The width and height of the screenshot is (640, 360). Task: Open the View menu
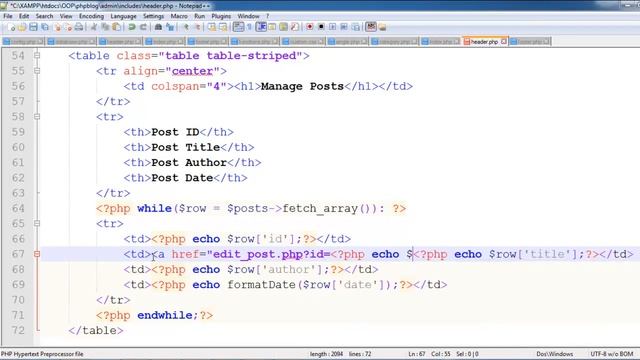coord(66,16)
